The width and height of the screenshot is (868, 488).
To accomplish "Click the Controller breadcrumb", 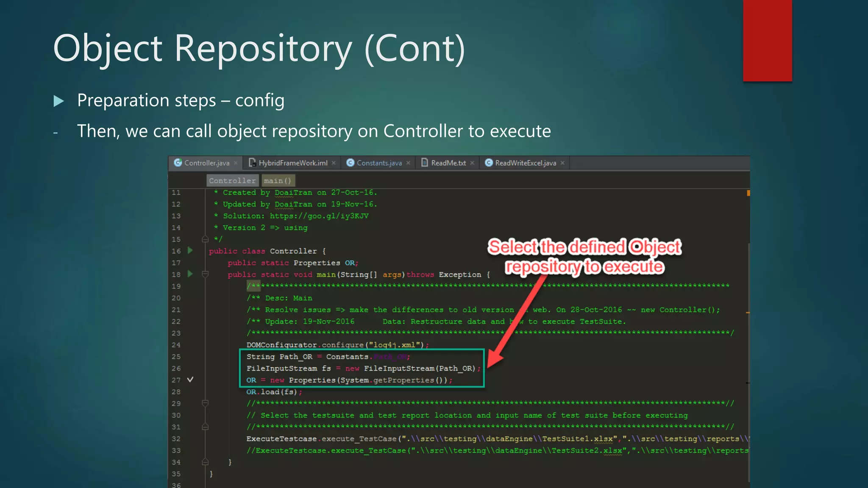I will point(232,181).
